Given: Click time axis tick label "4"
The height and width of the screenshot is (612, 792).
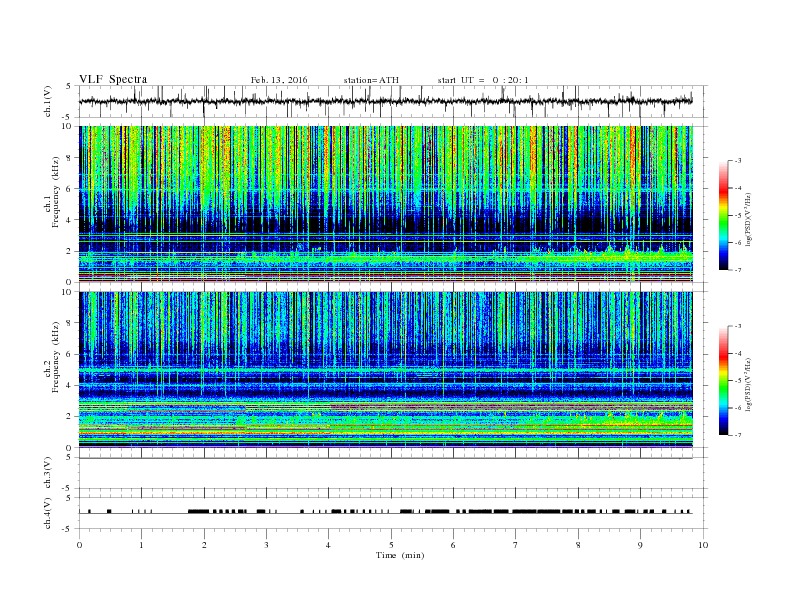Looking at the screenshot, I should click(x=329, y=545).
